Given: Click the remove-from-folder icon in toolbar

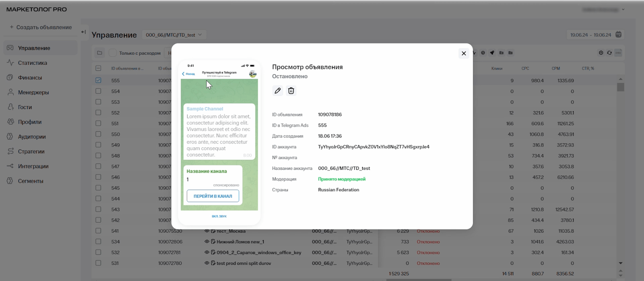Looking at the screenshot, I should (x=510, y=53).
